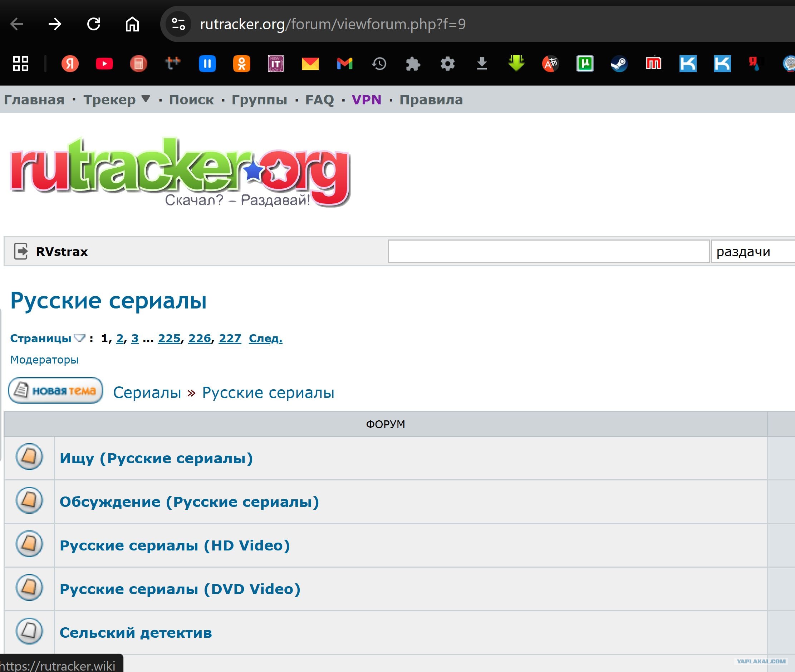This screenshot has height=672, width=795.
Task: Open the YouTube bookmark
Action: pos(104,64)
